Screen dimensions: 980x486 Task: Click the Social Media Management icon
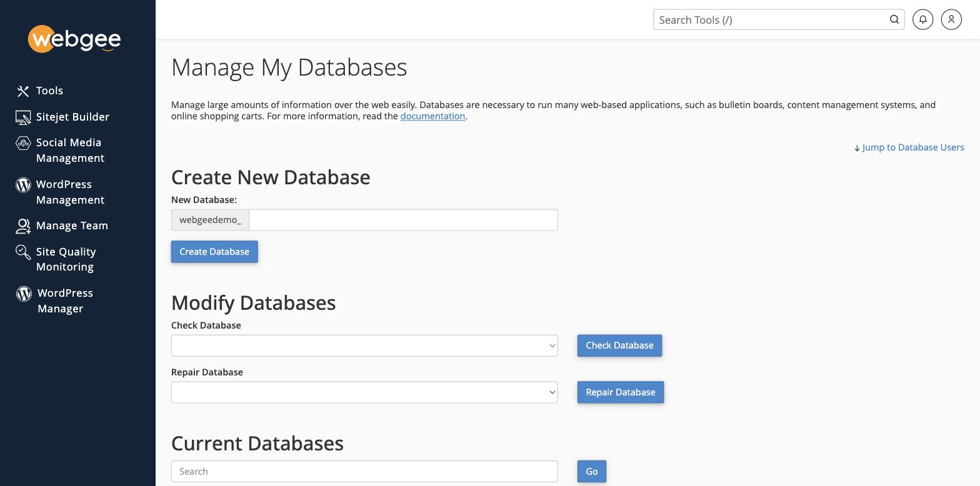click(x=23, y=143)
